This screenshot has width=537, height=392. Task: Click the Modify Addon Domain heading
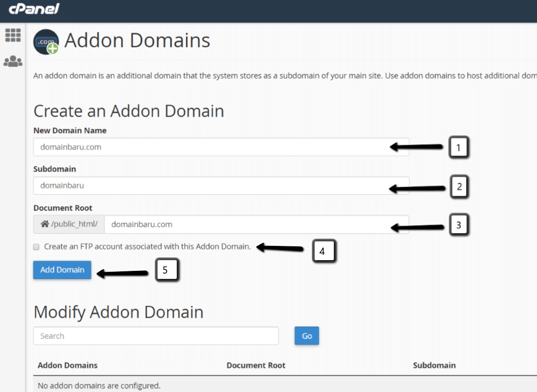[118, 312]
